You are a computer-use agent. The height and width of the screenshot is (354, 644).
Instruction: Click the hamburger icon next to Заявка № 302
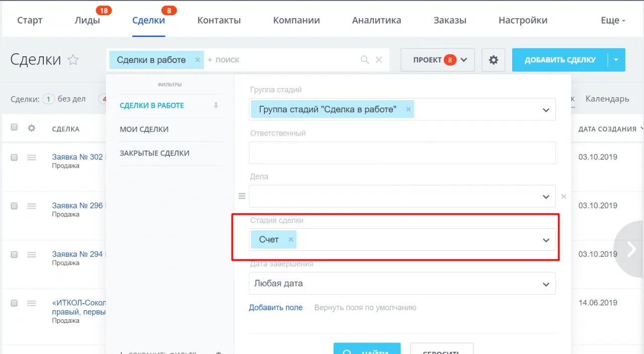[31, 157]
